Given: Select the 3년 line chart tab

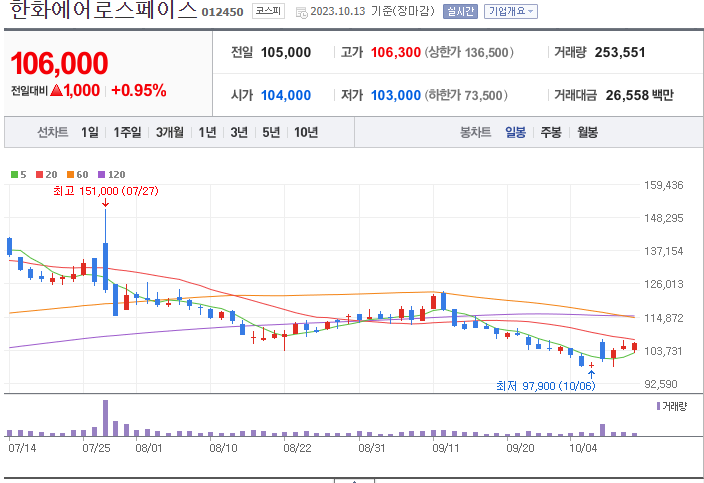Looking at the screenshot, I should [x=239, y=132].
